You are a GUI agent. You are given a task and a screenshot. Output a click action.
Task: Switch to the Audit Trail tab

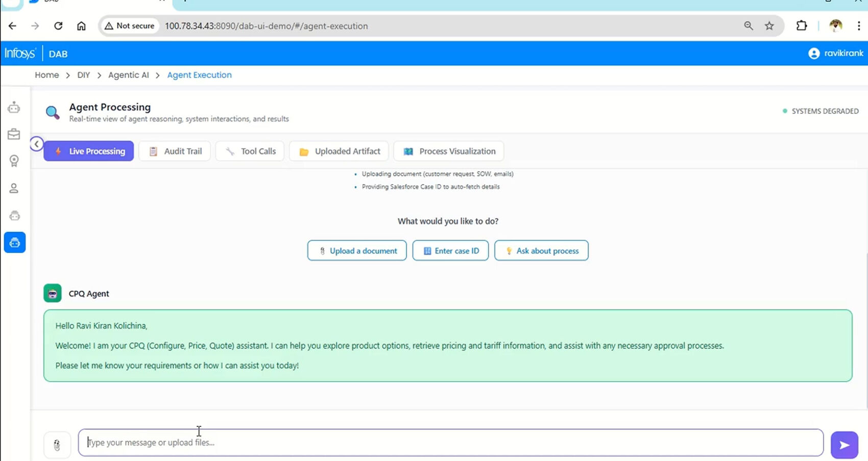point(175,151)
